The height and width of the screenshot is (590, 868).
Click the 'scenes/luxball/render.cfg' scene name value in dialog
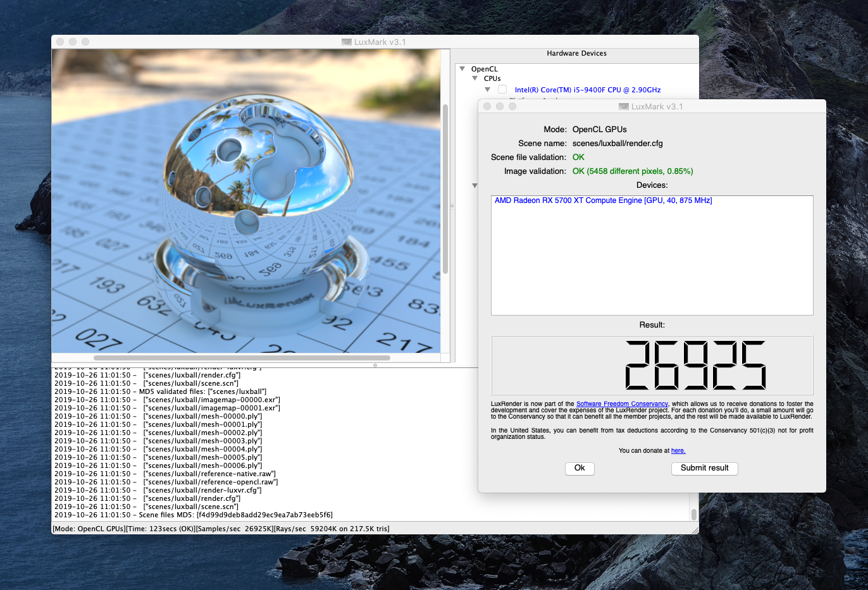[617, 144]
